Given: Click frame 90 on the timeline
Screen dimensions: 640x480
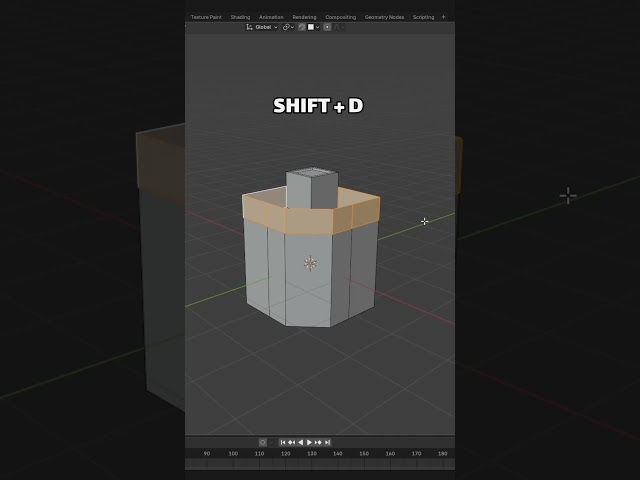Looking at the screenshot, I should click(207, 453).
